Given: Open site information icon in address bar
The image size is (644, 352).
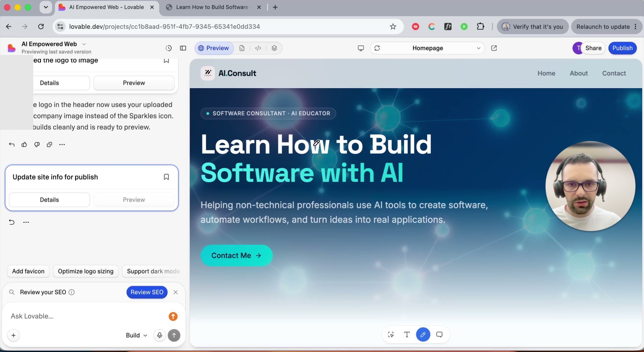Looking at the screenshot, I should 60,26.
